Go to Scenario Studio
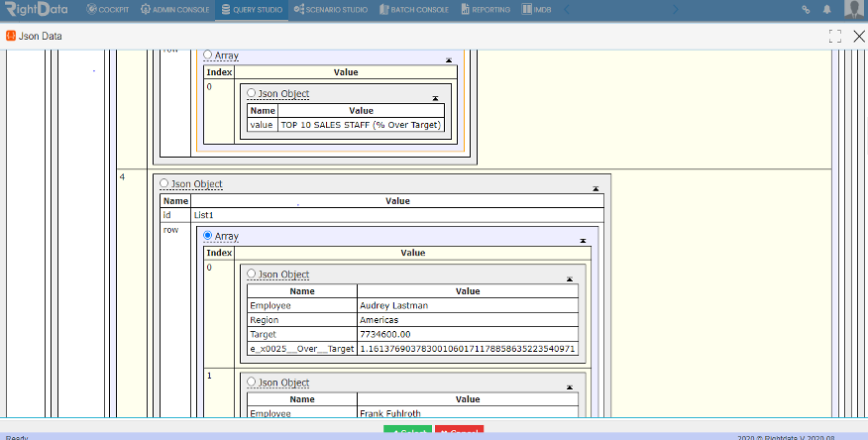868x440 pixels. click(331, 9)
